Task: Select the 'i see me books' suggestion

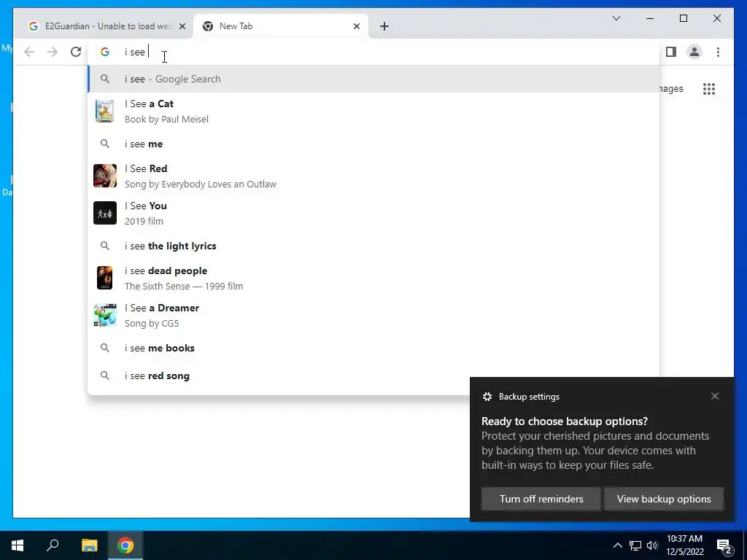Action: click(374, 348)
